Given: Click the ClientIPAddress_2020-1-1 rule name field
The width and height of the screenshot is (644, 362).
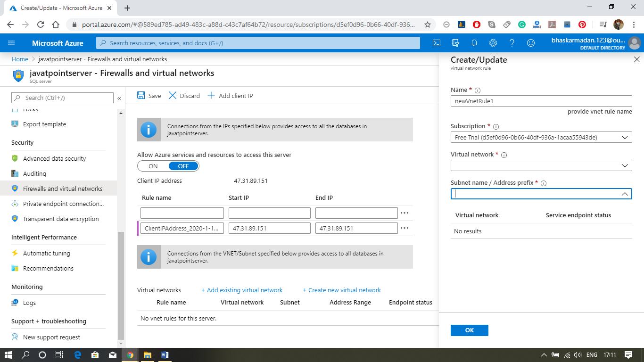Looking at the screenshot, I should tap(182, 228).
